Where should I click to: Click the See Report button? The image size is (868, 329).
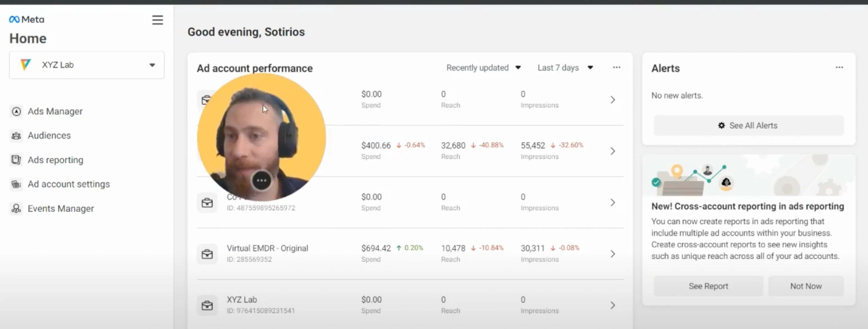[708, 286]
